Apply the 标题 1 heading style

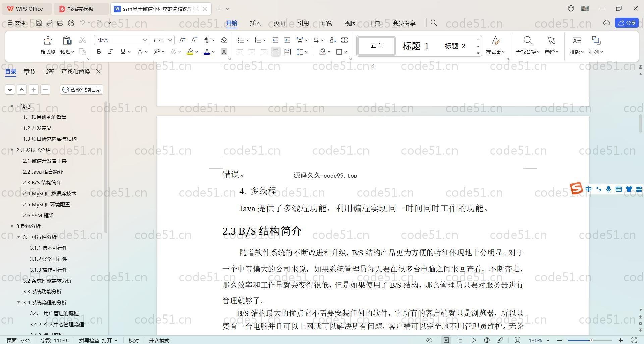pyautogui.click(x=416, y=46)
